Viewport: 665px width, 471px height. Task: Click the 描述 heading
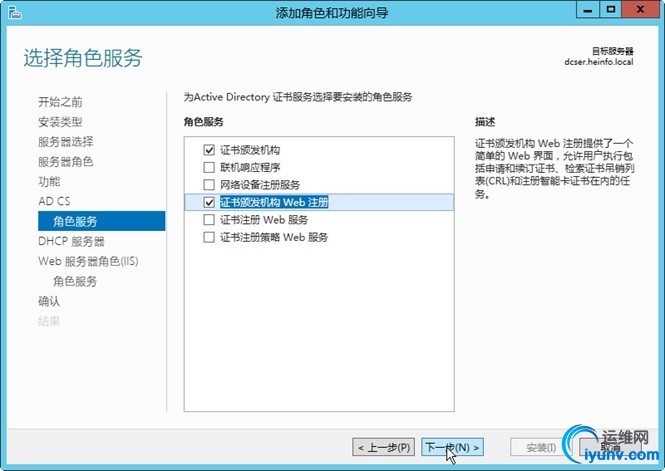pos(485,122)
